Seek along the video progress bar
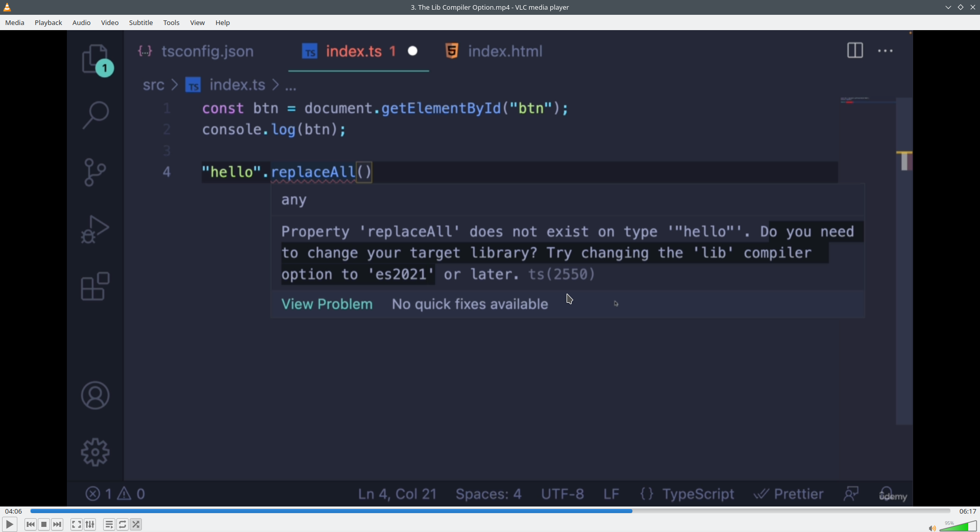This screenshot has height=532, width=980. coord(490,511)
